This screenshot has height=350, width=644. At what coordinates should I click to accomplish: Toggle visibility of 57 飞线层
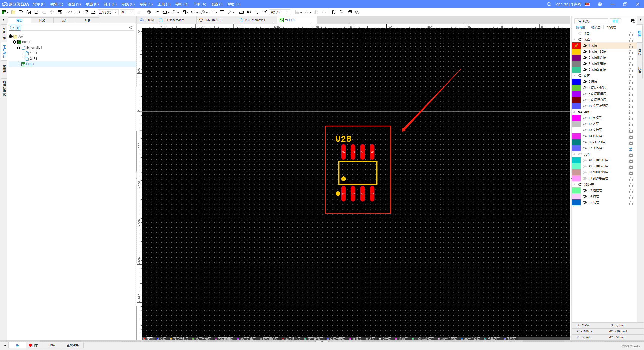[585, 148]
